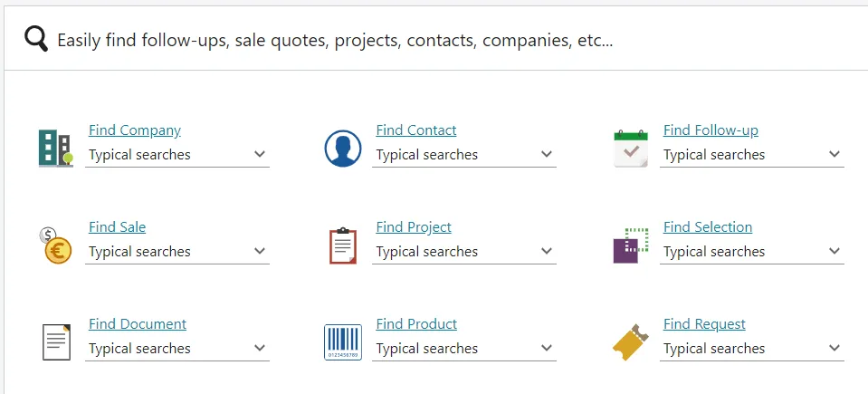Click the Project clipboard icon
The height and width of the screenshot is (394, 868).
coord(343,245)
